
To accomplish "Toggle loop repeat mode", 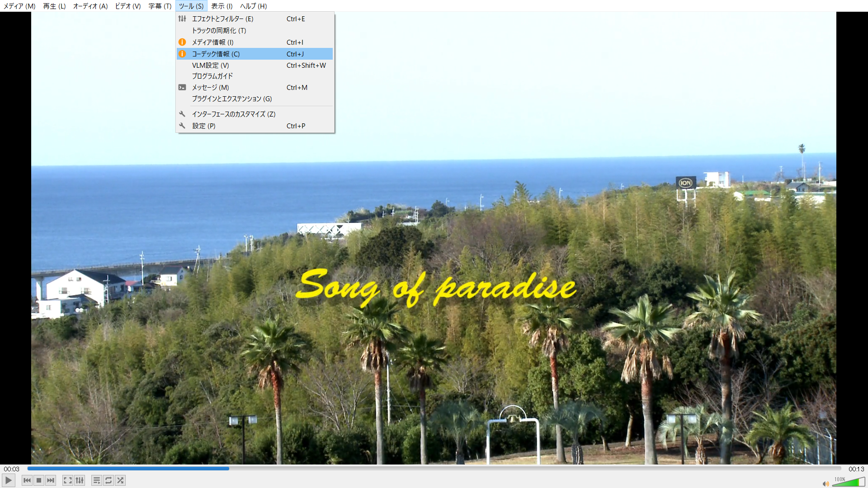I will click(108, 480).
